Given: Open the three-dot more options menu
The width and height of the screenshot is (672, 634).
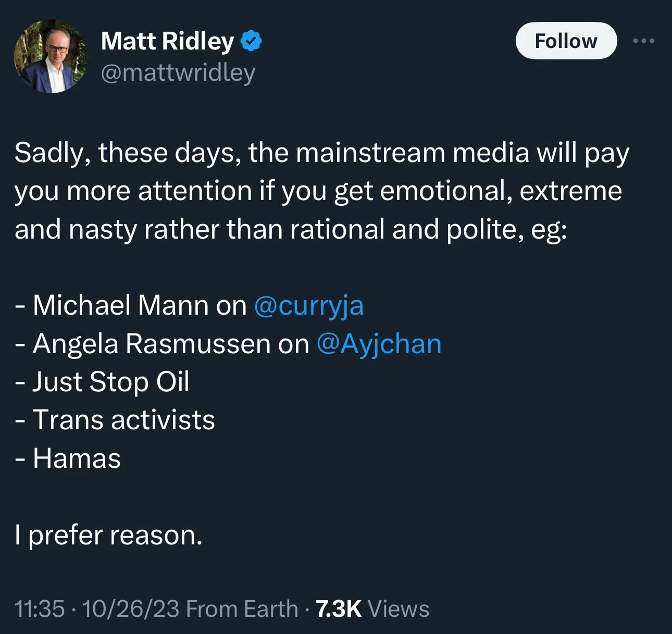Looking at the screenshot, I should (x=644, y=41).
